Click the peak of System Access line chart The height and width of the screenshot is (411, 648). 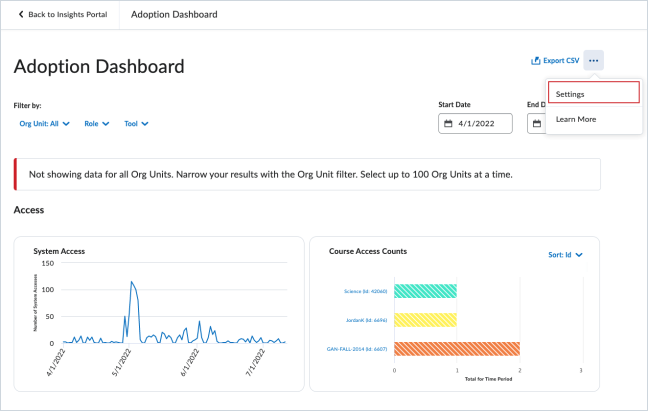(x=131, y=282)
